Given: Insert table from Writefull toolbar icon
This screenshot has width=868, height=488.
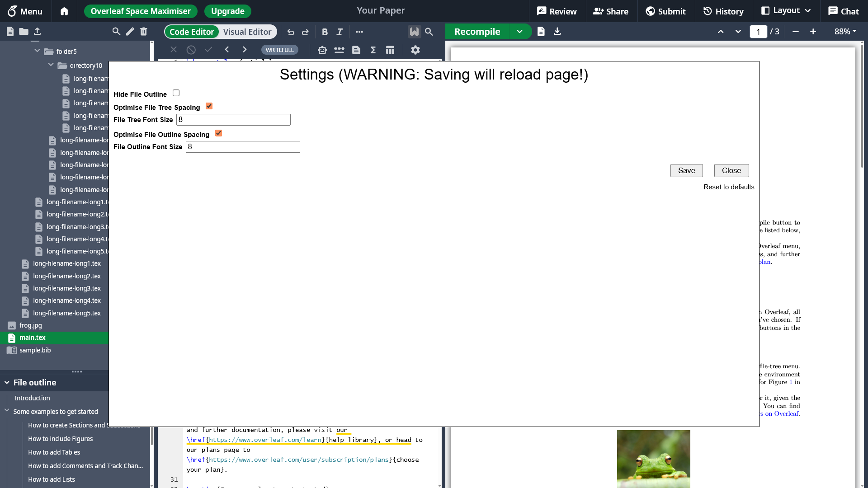Looking at the screenshot, I should 390,50.
